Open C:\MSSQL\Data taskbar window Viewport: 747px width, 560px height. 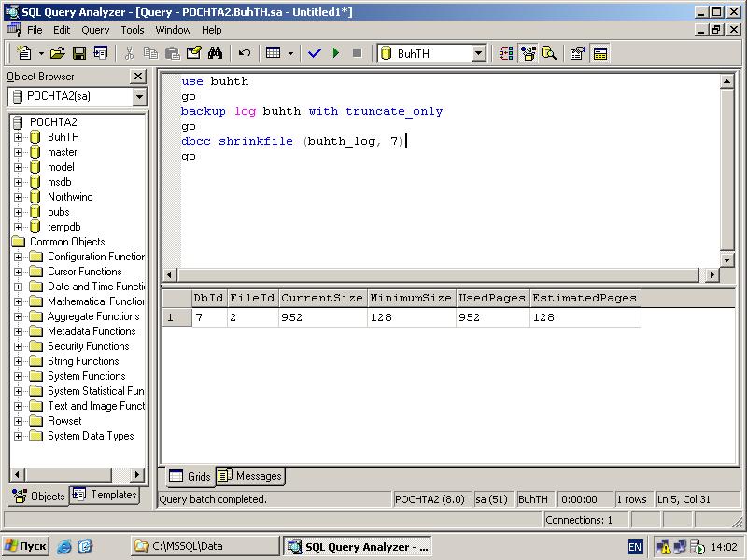coord(204,546)
